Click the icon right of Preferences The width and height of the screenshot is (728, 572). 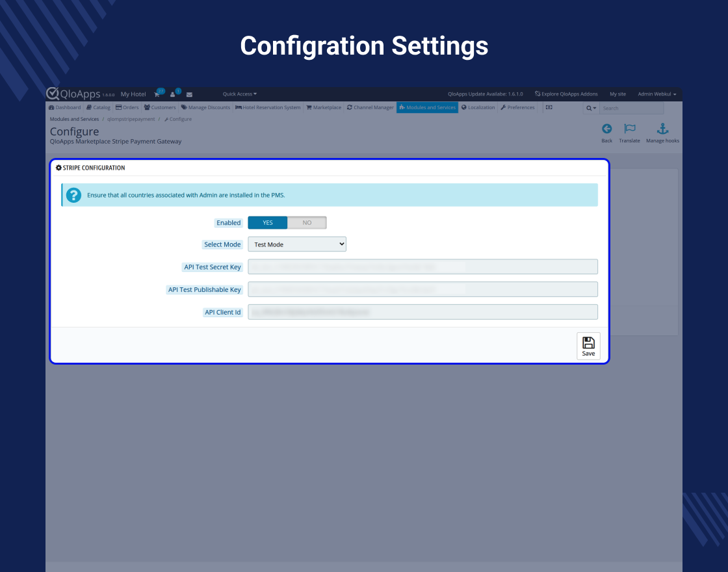[549, 107]
